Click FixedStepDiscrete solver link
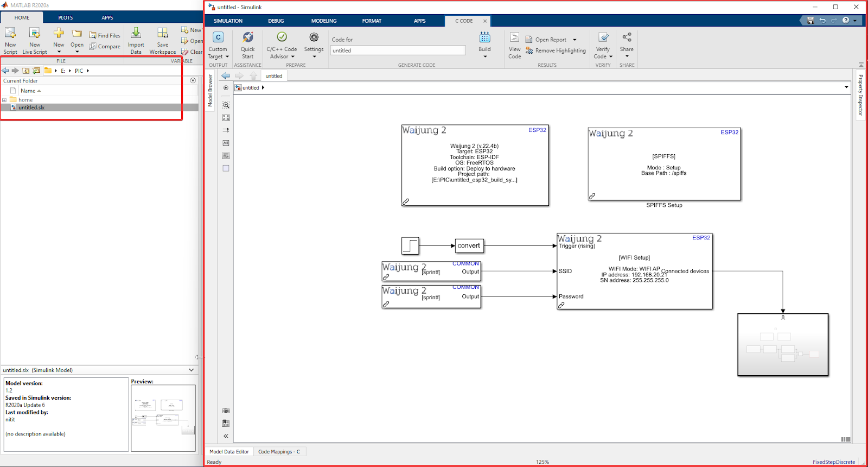Viewport: 868px width, 467px height. pos(834,462)
